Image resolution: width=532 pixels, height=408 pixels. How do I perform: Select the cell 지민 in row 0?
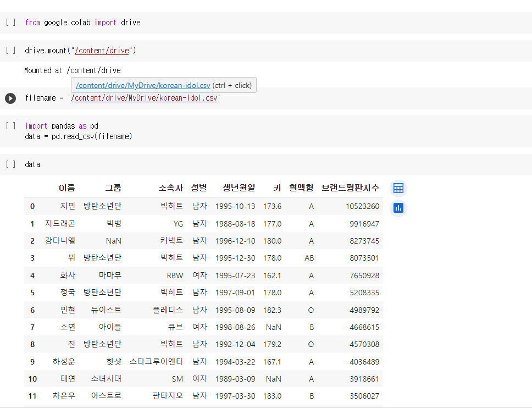68,206
